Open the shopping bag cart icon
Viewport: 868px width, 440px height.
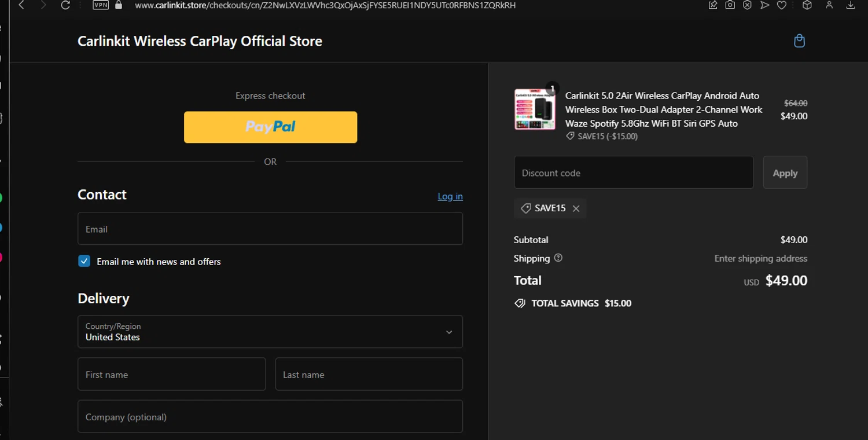click(x=799, y=41)
